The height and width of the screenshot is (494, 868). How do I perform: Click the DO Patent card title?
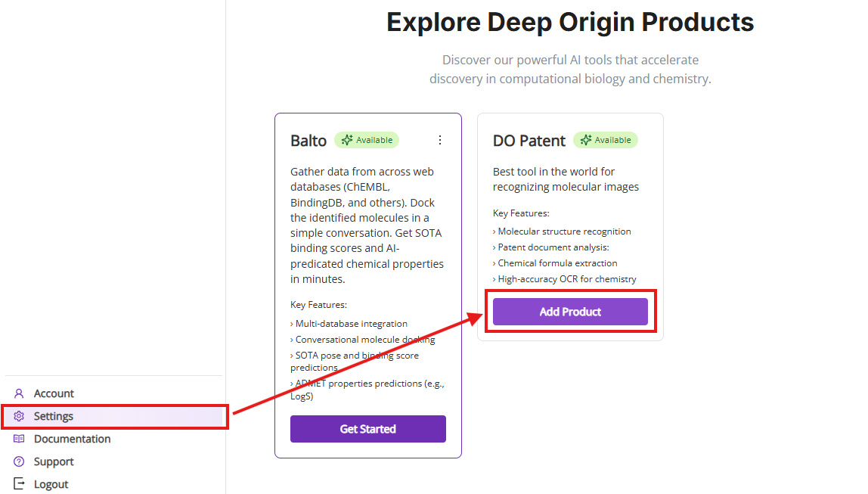coord(529,141)
